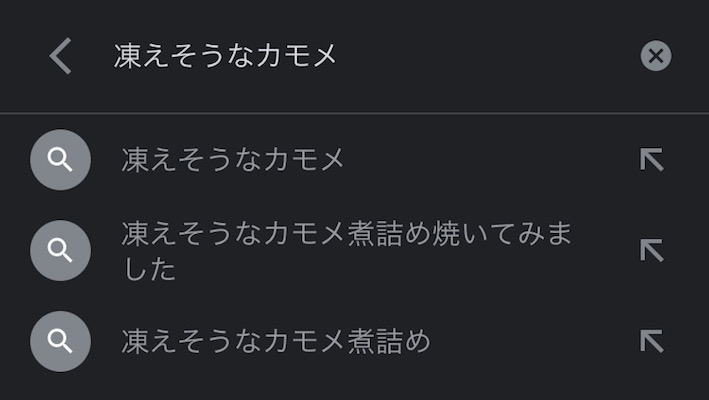Return to the previous screen via back arrow
The height and width of the screenshot is (400, 709).
coord(60,56)
